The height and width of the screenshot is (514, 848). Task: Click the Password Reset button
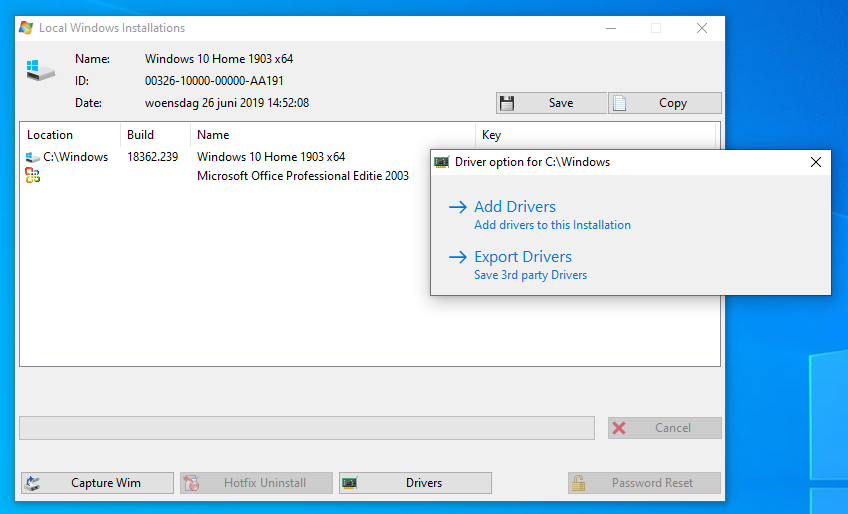coord(644,483)
